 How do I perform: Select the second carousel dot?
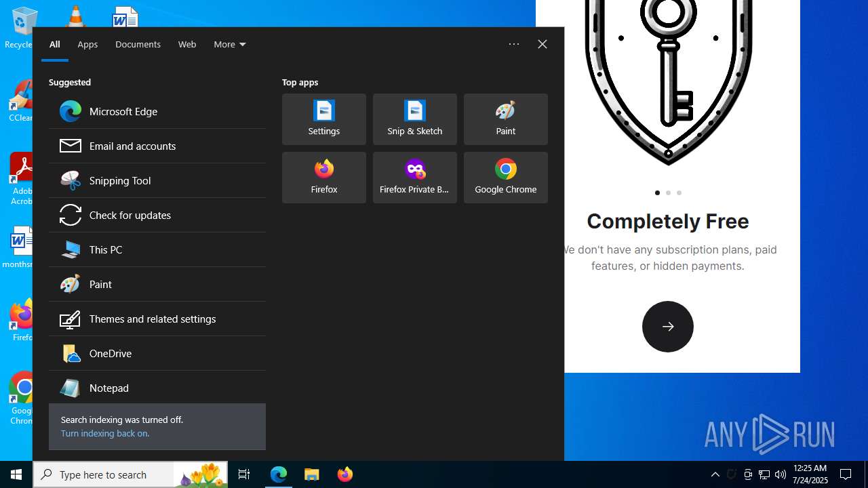pos(668,192)
